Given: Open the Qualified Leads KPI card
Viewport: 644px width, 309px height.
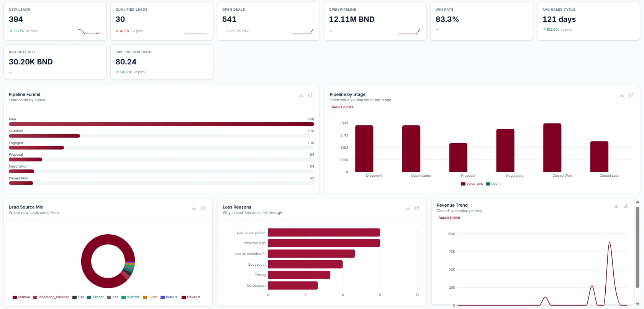Looking at the screenshot, I should 162,21.
